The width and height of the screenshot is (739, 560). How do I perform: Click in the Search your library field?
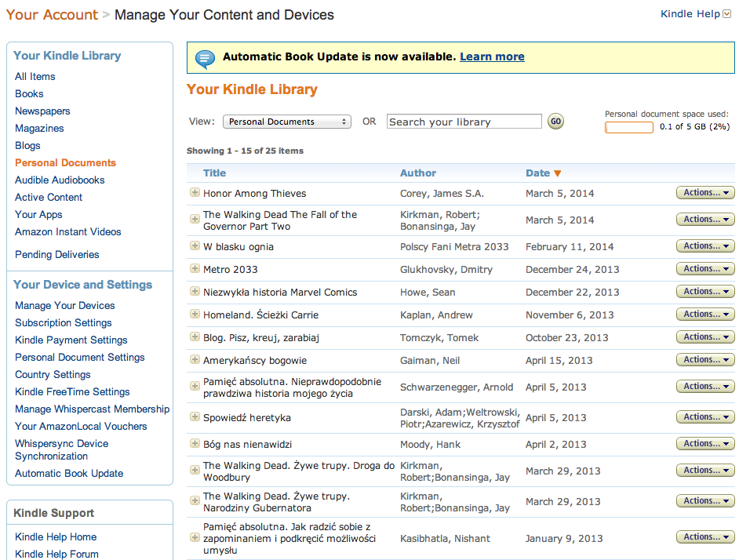click(464, 122)
